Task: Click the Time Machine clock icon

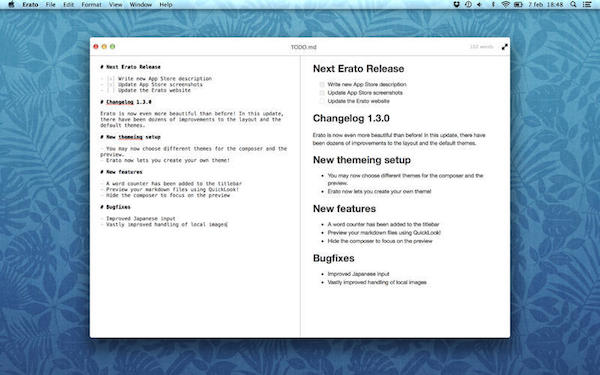Action: pyautogui.click(x=468, y=5)
